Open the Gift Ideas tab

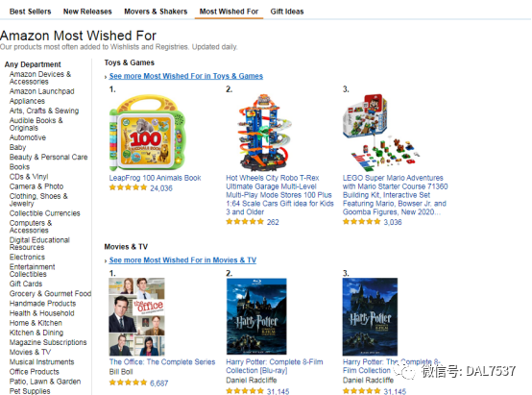point(287,12)
